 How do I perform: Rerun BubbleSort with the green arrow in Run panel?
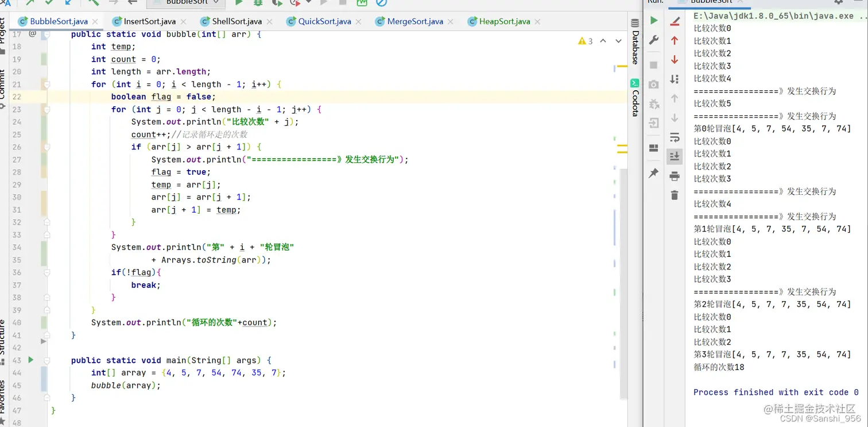tap(653, 21)
